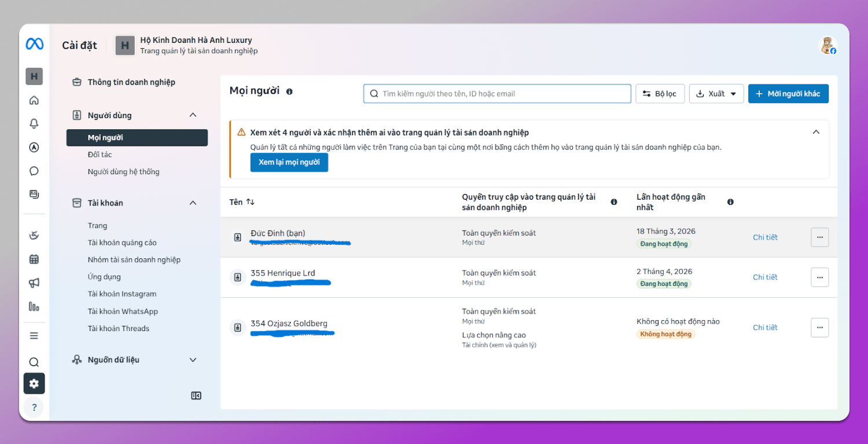
Task: Click the Ads Manager megaphone icon
Action: (x=34, y=282)
